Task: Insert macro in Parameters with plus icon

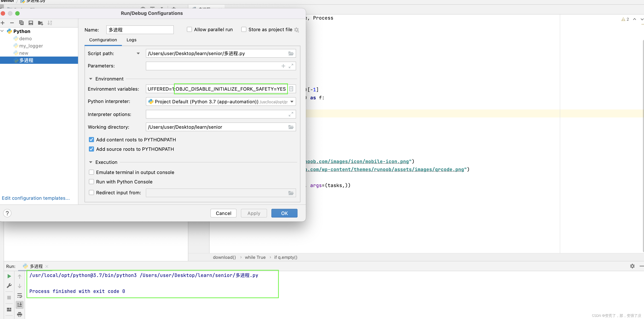Action: click(x=283, y=66)
